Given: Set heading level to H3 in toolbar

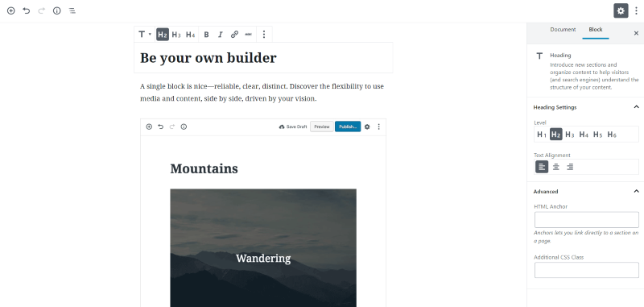Looking at the screenshot, I should point(176,35).
